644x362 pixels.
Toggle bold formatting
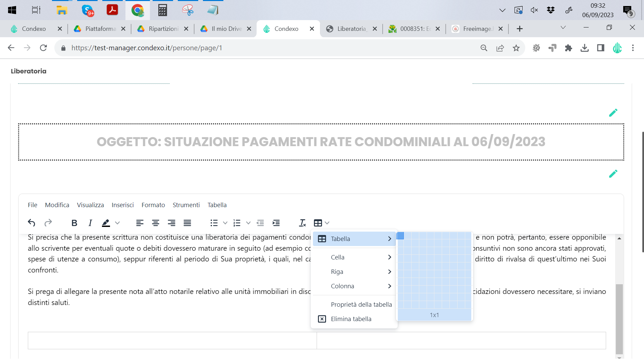(74, 223)
